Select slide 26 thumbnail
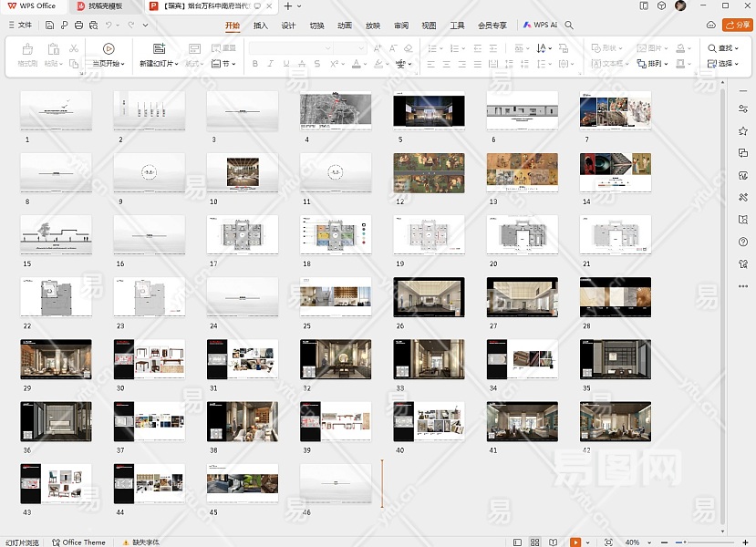 click(x=429, y=298)
